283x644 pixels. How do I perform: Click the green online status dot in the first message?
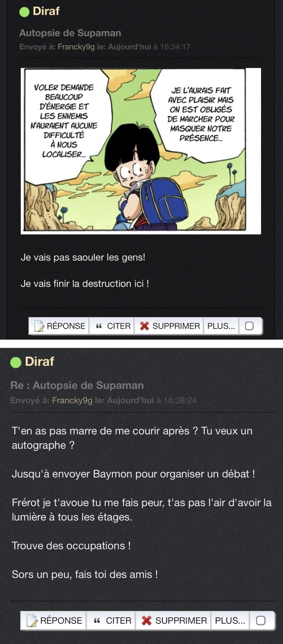pyautogui.click(x=24, y=12)
